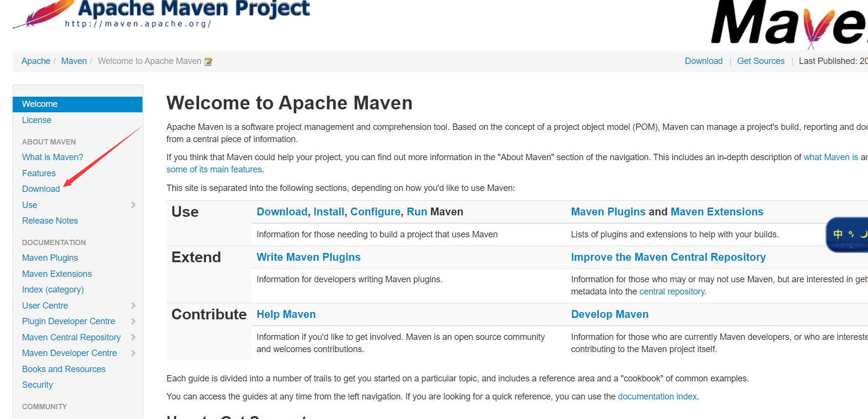Click Run link in Use row
868x419 pixels.
[x=417, y=212]
